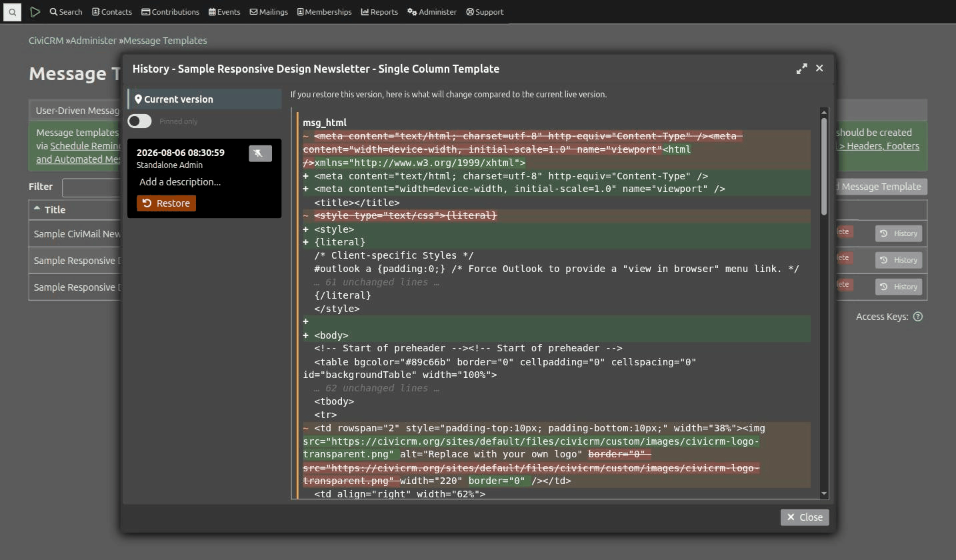
Task: Open the Events menu
Action: pos(224,12)
